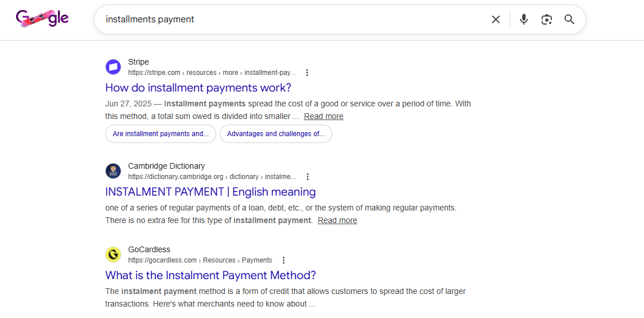Click the GoCardless site name

(149, 249)
